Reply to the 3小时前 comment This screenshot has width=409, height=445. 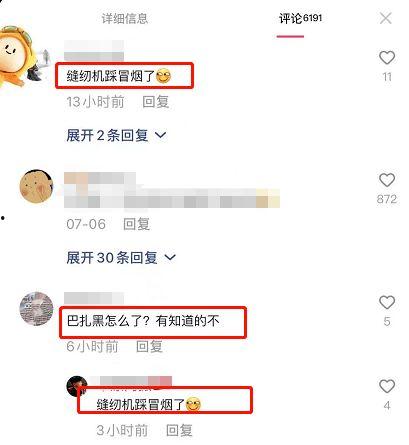[x=179, y=430]
